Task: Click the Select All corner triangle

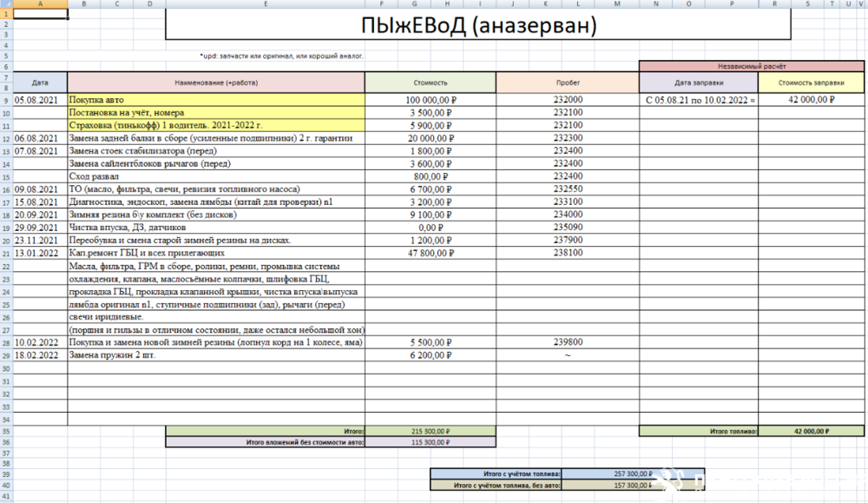Action: (x=6, y=3)
